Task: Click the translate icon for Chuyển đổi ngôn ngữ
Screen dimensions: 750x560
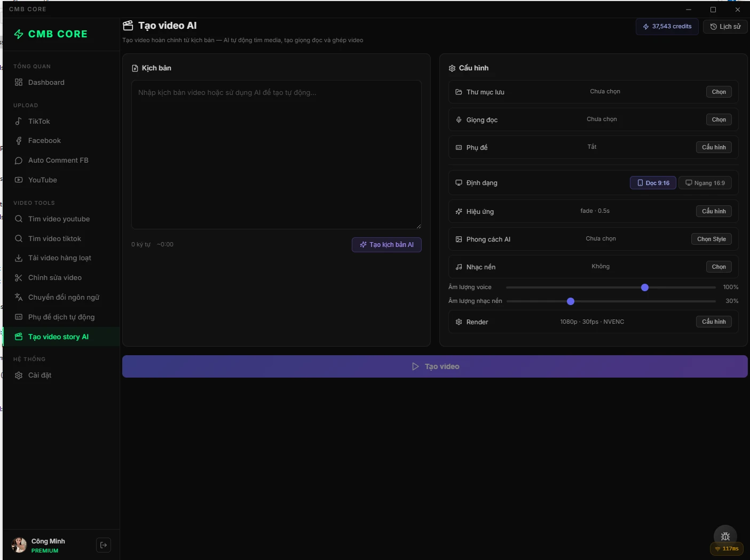Action: tap(19, 298)
